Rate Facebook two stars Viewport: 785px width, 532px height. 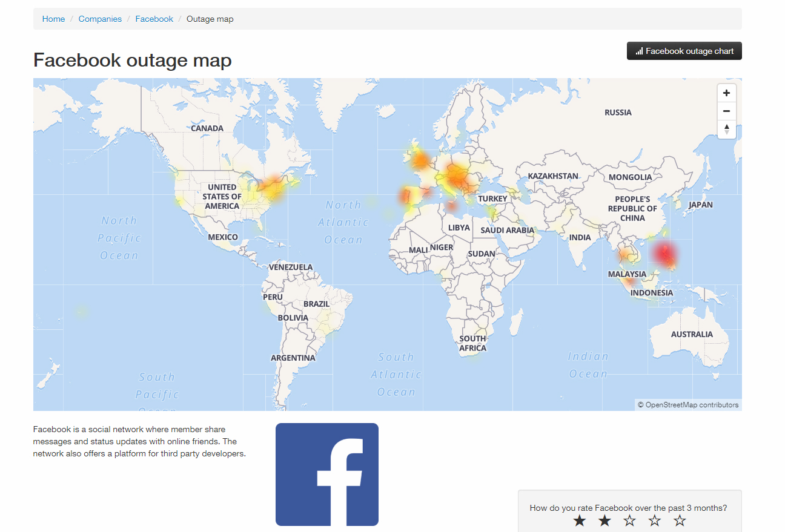click(604, 521)
